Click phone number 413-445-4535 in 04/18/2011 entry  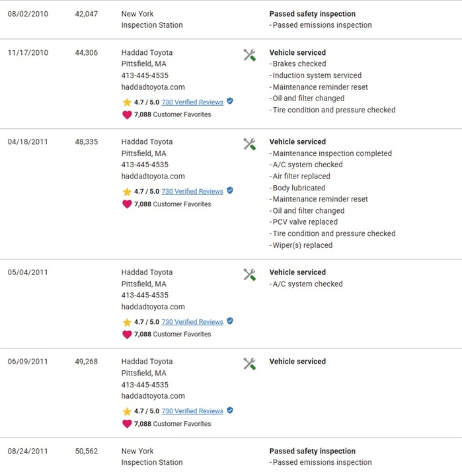coord(145,165)
